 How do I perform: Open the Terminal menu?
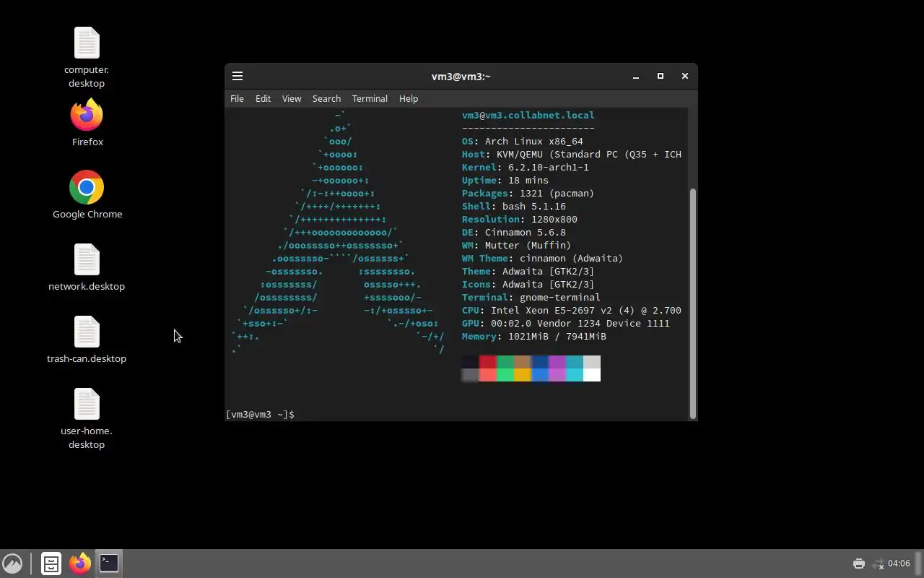[x=370, y=98]
